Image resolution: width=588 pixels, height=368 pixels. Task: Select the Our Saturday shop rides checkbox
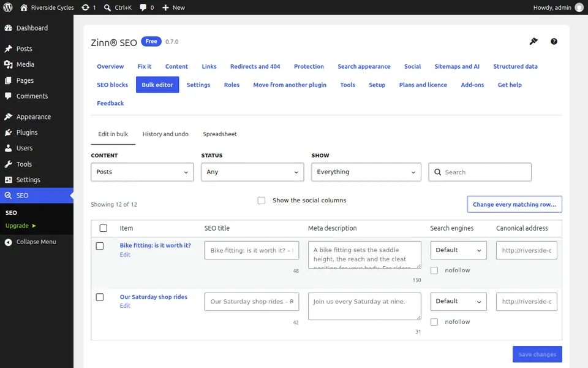point(100,297)
